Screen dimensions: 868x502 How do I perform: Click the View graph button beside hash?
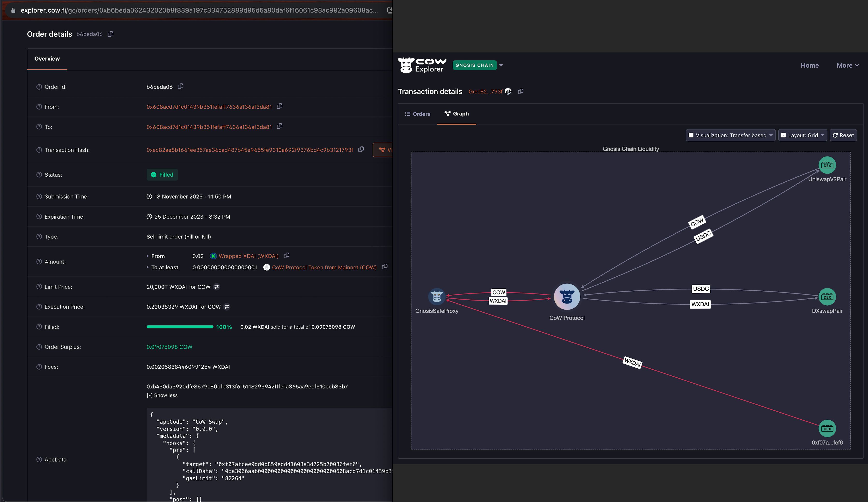pyautogui.click(x=383, y=150)
